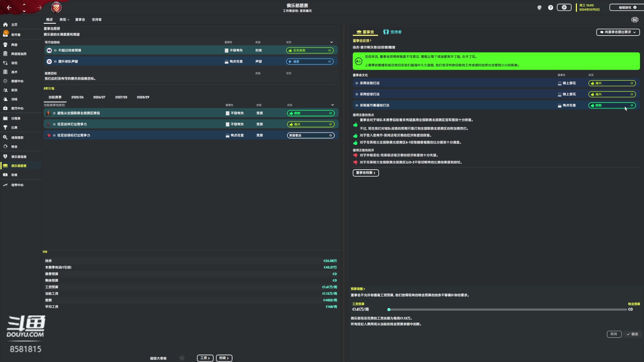Screen dimensions: 644x362
Task: Click the 转会 transfers icon
Action: (x=6, y=146)
